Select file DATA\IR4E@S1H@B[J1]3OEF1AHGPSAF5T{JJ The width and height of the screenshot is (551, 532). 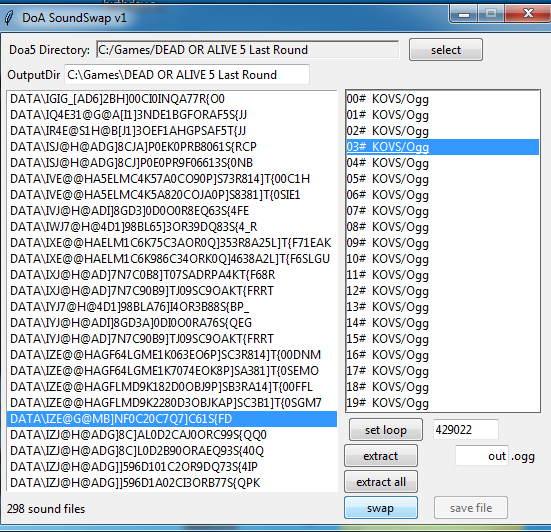(x=172, y=131)
